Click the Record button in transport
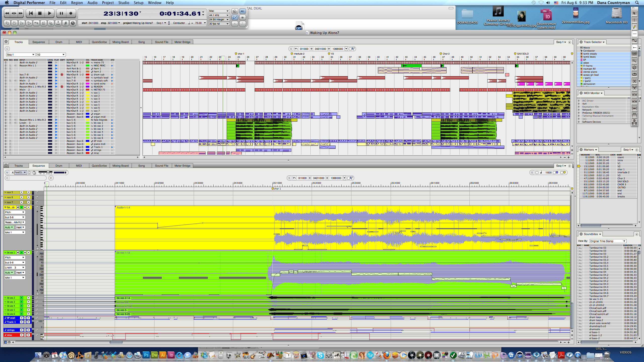Screen dimensions: 644x362 pyautogui.click(x=71, y=13)
